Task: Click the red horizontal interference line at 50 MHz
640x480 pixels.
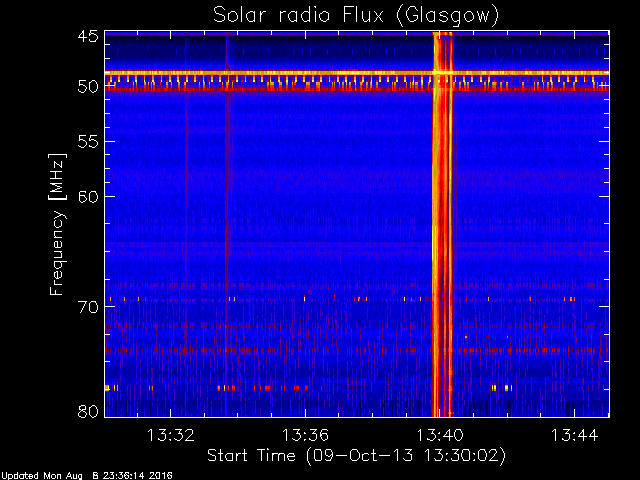Action: (x=357, y=89)
